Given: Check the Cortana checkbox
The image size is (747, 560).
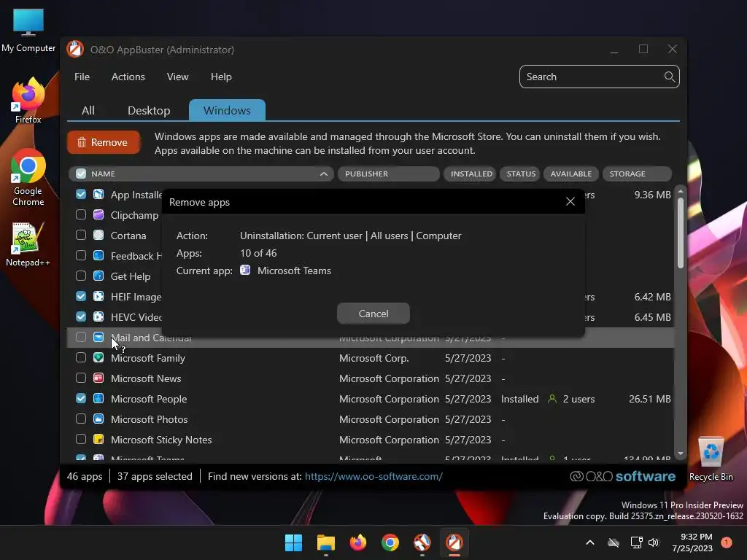Looking at the screenshot, I should tap(81, 236).
